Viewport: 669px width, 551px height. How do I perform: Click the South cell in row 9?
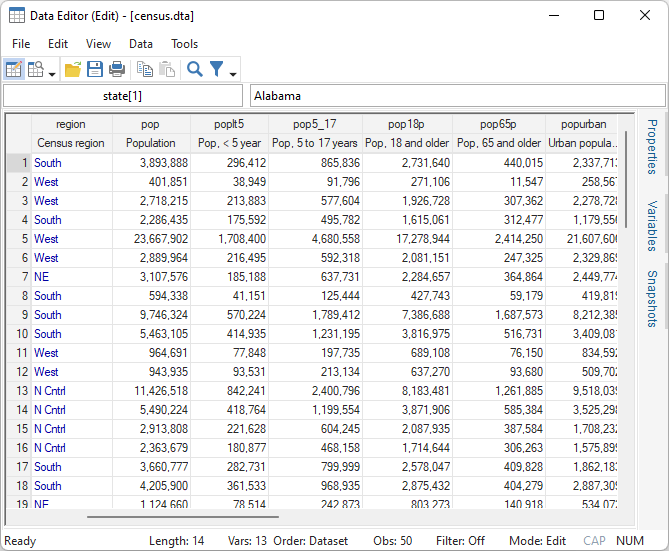pyautogui.click(x=72, y=315)
